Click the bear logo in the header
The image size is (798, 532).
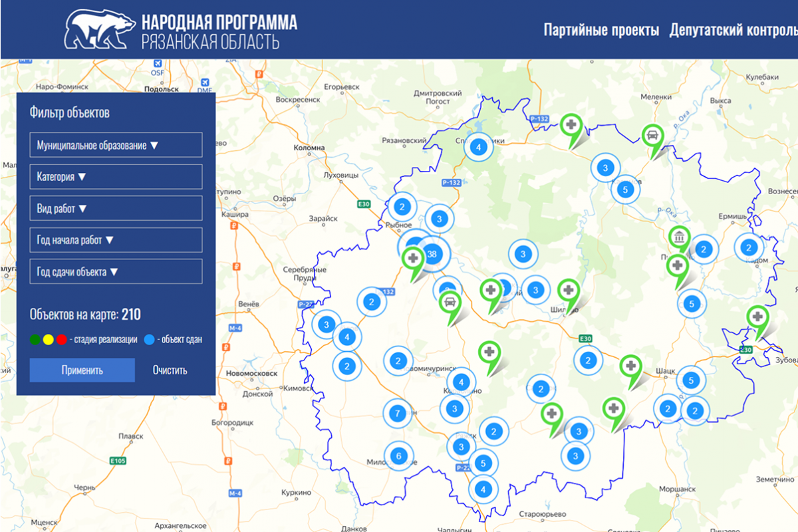pos(100,30)
